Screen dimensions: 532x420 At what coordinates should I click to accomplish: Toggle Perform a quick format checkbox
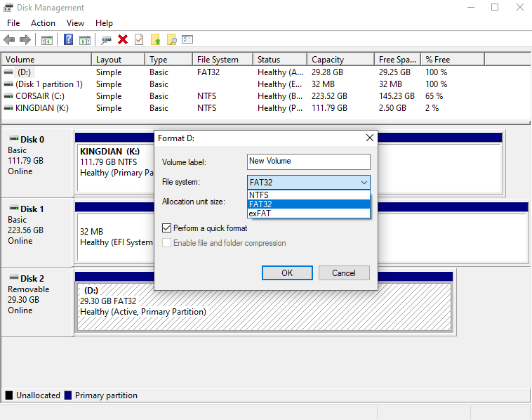(166, 228)
